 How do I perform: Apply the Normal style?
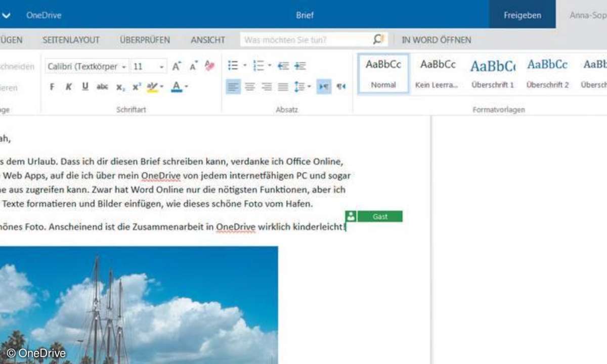click(383, 73)
